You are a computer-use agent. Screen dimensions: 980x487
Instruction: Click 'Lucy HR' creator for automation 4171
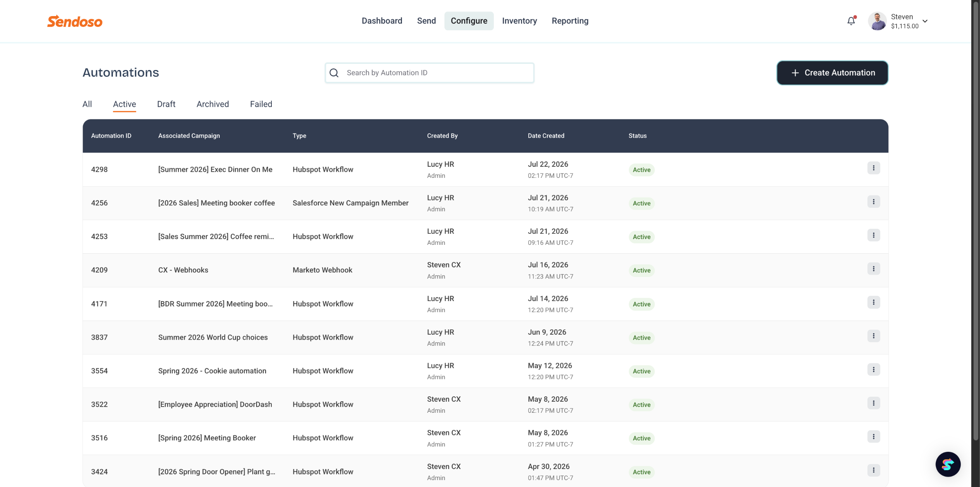(440, 298)
